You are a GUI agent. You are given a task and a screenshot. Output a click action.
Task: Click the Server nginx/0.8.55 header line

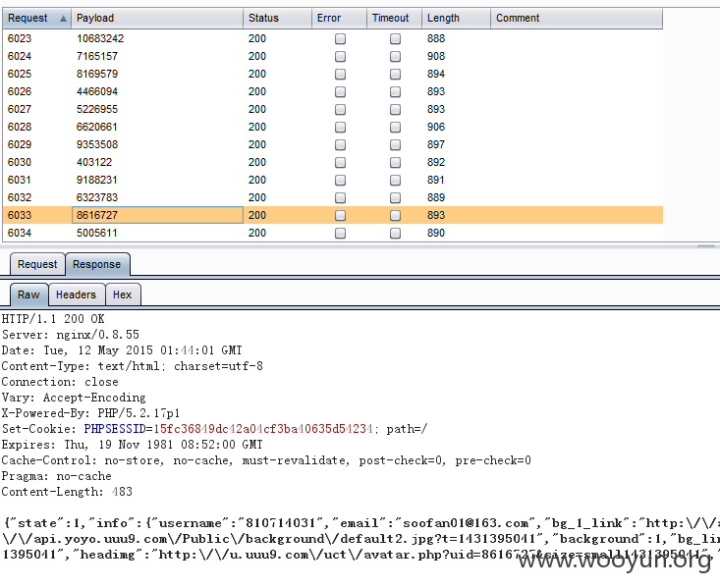71,335
